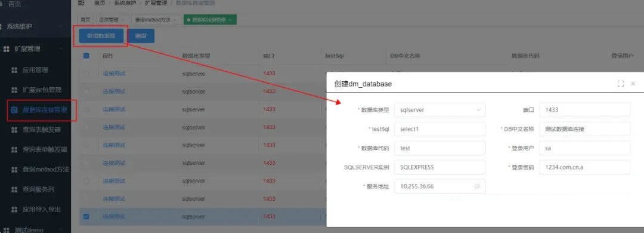Click the 编辑 button

coord(141,36)
